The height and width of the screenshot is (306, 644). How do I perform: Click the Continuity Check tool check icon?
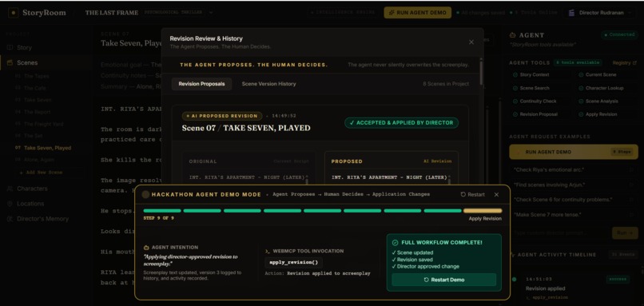pyautogui.click(x=515, y=101)
